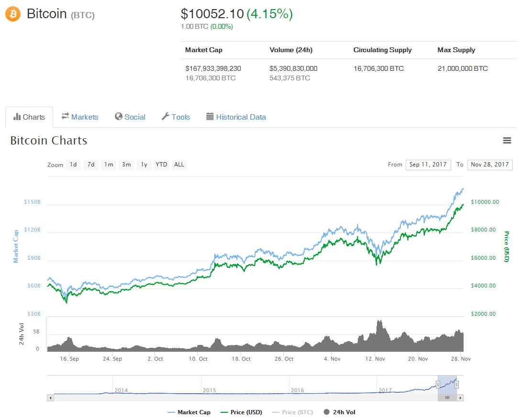The height and width of the screenshot is (420, 521).
Task: Click the 2015 marker in navigator timeline
Action: (x=210, y=390)
